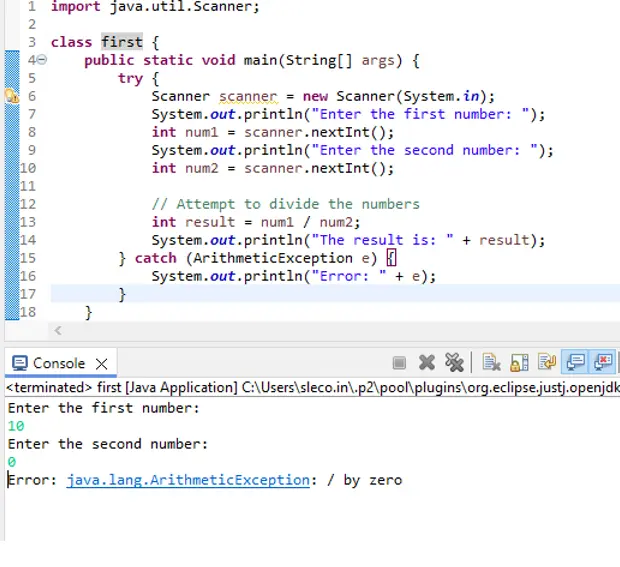Click the 'try' keyword on line 5
This screenshot has width=620, height=567.
(130, 78)
